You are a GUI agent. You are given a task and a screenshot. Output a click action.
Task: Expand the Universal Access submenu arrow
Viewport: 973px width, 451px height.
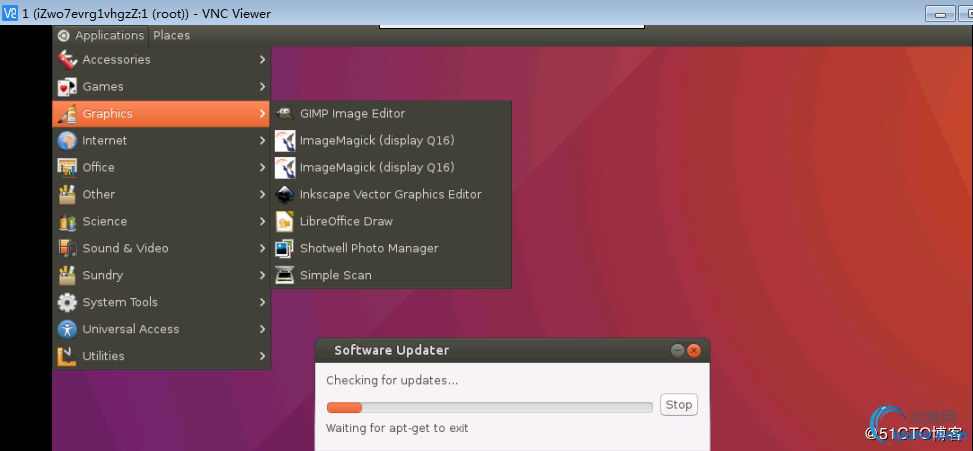(262, 329)
